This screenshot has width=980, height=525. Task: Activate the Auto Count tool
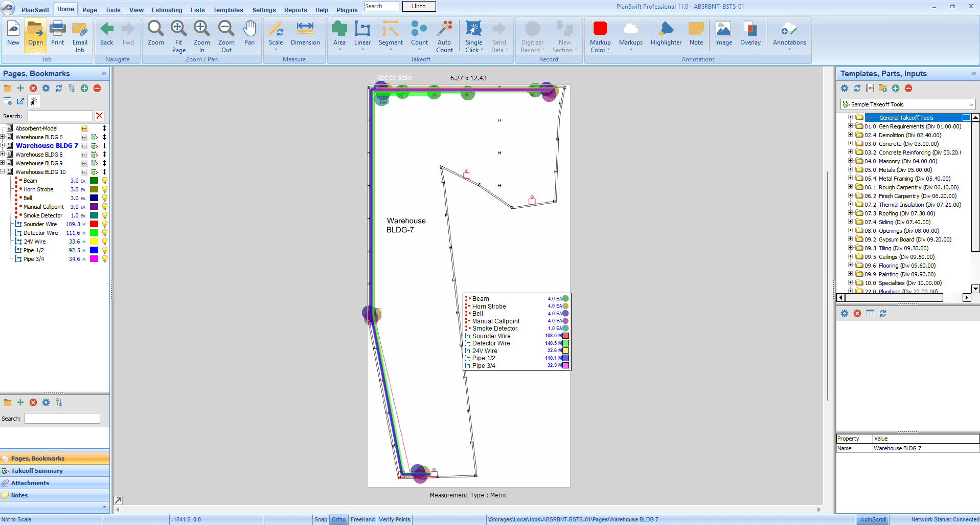444,37
